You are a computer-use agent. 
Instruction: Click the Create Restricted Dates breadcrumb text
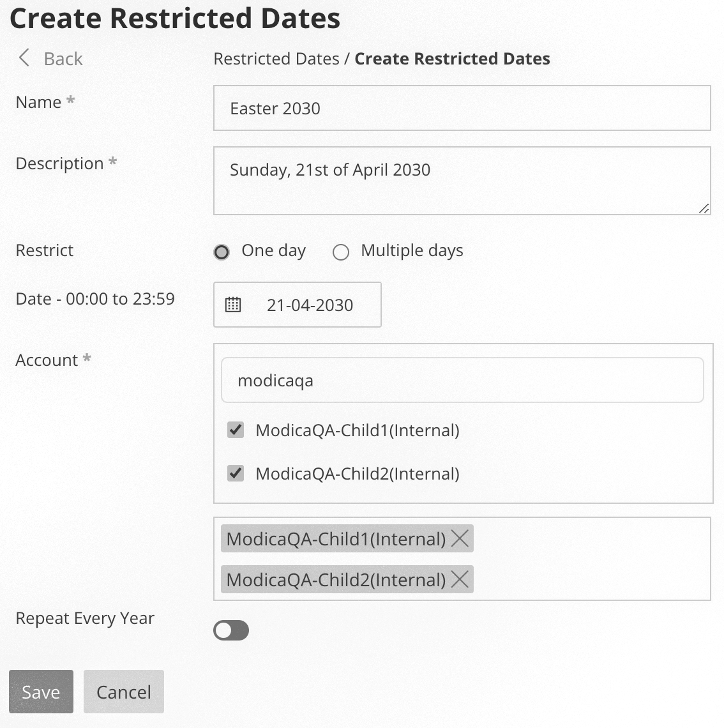coord(451,58)
